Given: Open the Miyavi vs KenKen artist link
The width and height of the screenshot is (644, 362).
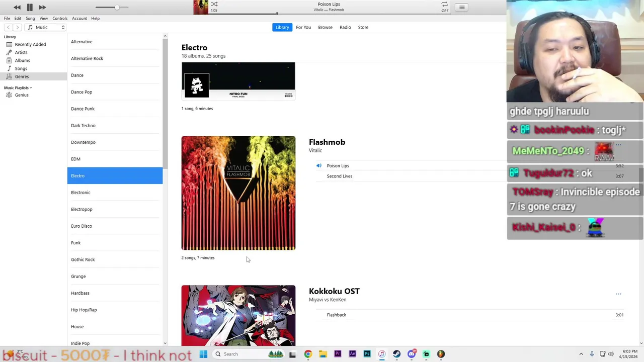Looking at the screenshot, I should 328,300.
